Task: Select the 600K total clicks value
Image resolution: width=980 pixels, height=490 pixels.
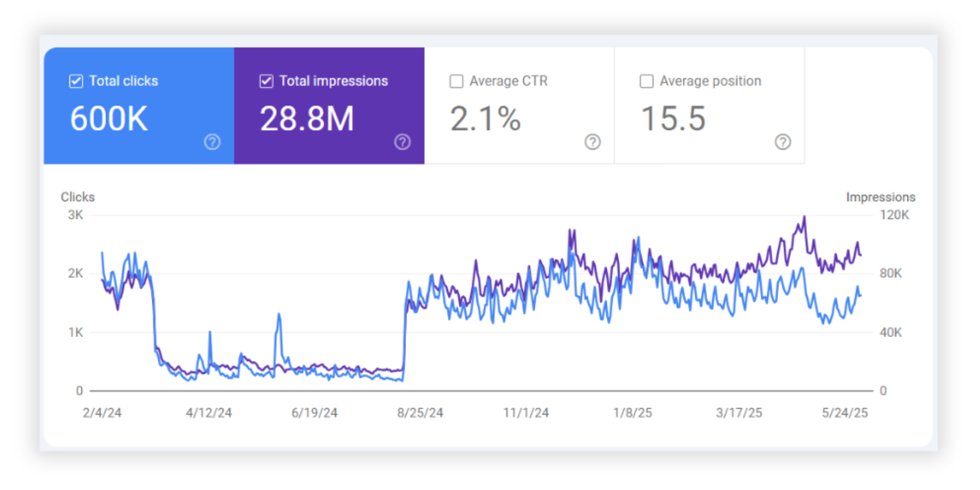Action: pyautogui.click(x=109, y=119)
